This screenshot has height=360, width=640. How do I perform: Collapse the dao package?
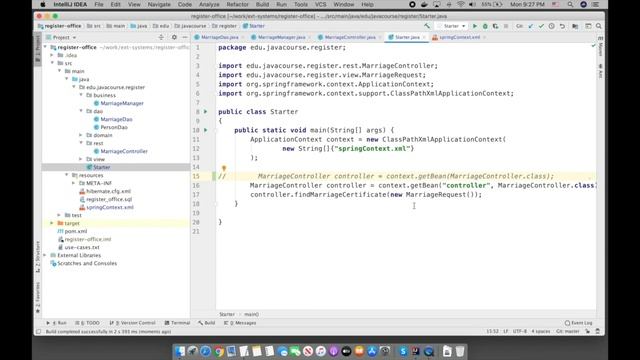coord(81,111)
